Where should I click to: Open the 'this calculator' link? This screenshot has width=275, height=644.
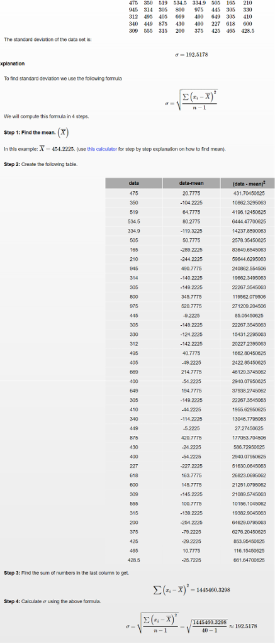102,149
